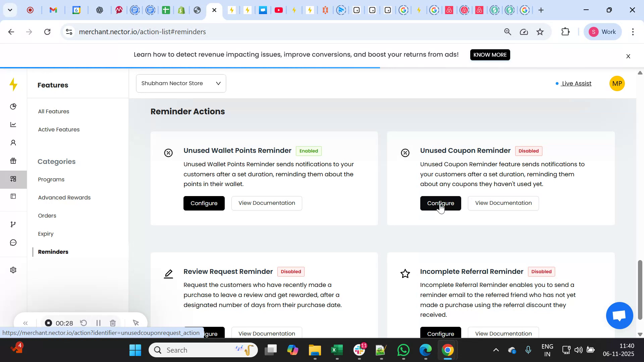The width and height of the screenshot is (644, 362).
Task: Click the KNOW MORE banner button
Action: pos(490,55)
